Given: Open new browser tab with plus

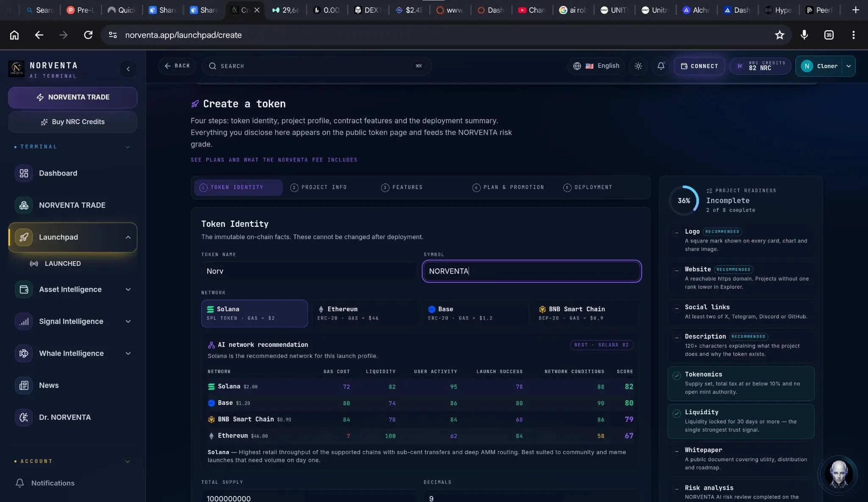Looking at the screenshot, I should (x=855, y=10).
